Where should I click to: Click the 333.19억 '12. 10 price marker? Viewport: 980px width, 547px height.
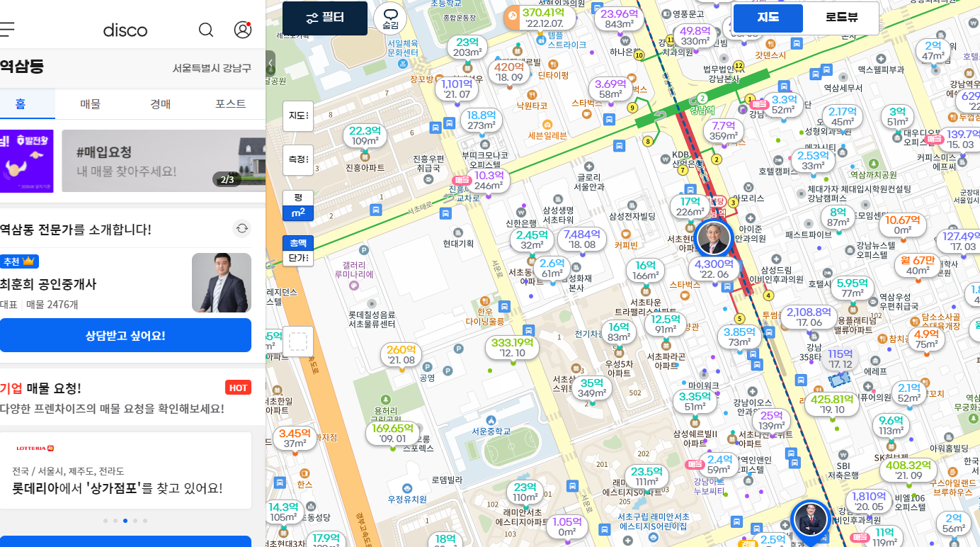[x=512, y=347]
